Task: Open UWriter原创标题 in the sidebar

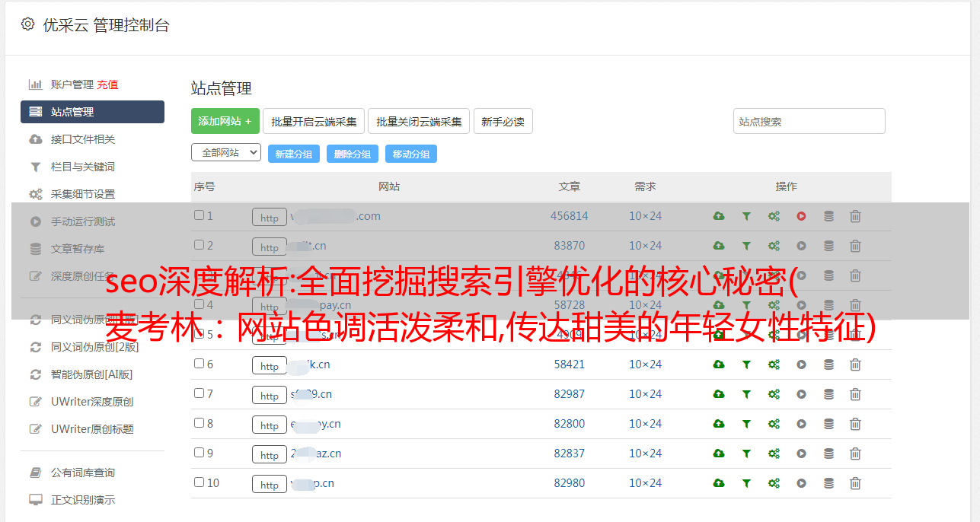Action: tap(92, 429)
